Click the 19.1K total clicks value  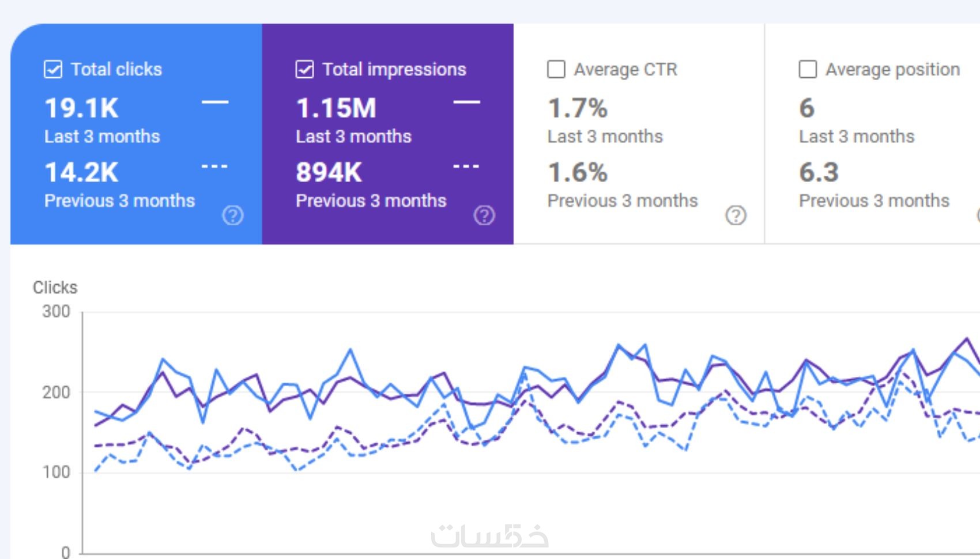tap(82, 108)
